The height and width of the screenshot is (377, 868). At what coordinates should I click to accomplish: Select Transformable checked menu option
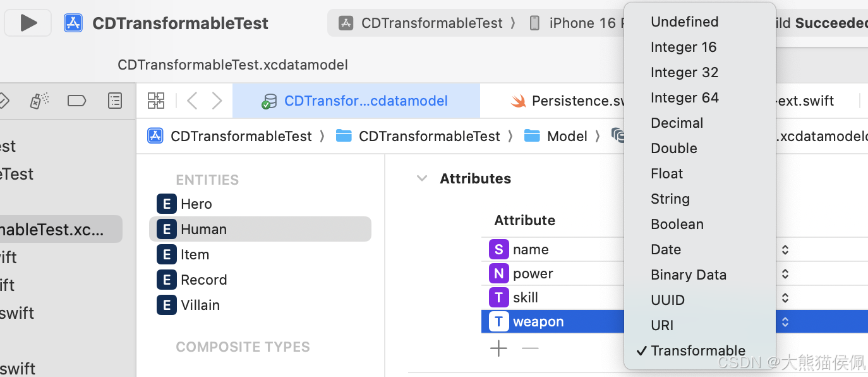click(698, 350)
